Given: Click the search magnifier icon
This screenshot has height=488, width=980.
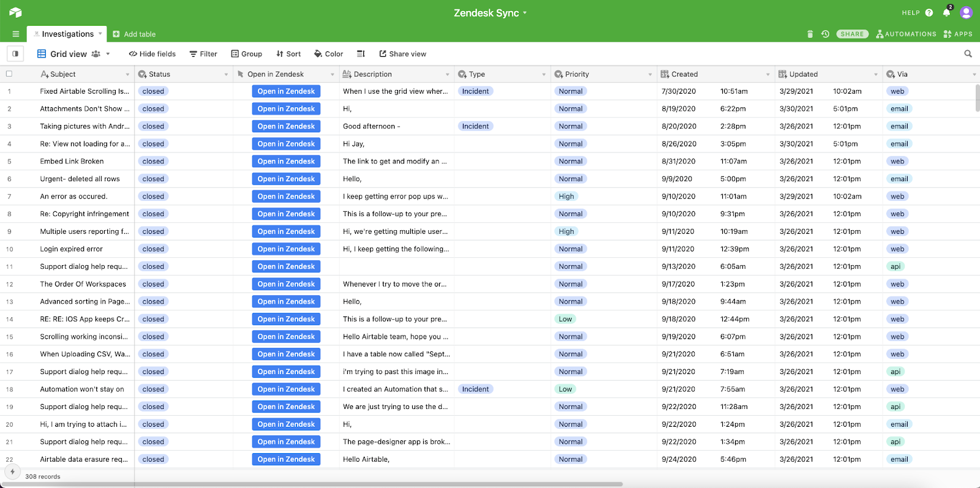Looking at the screenshot, I should [968, 54].
